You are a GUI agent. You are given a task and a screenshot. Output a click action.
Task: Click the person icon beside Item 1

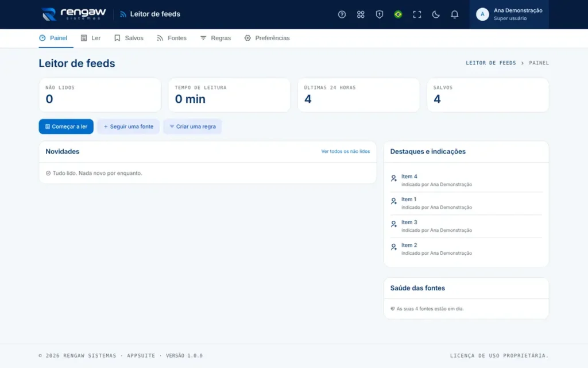(x=393, y=201)
